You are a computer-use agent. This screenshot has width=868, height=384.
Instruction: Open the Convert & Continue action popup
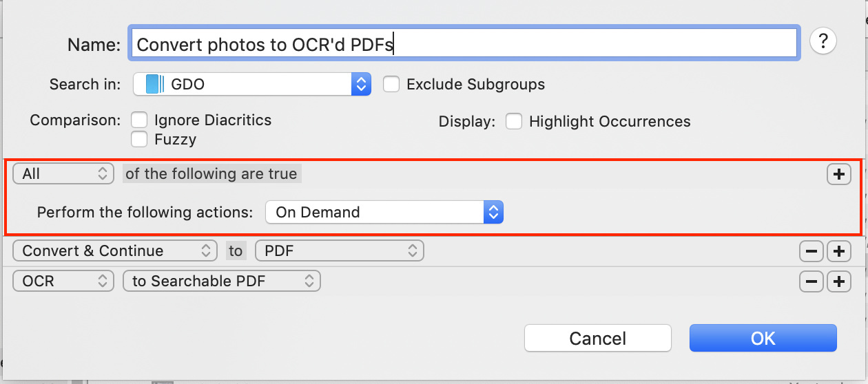[115, 251]
